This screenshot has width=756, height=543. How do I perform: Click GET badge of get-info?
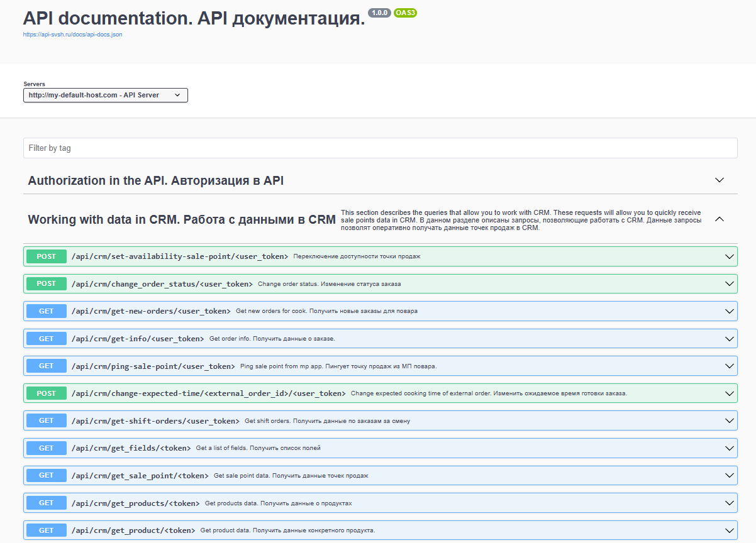tap(47, 339)
